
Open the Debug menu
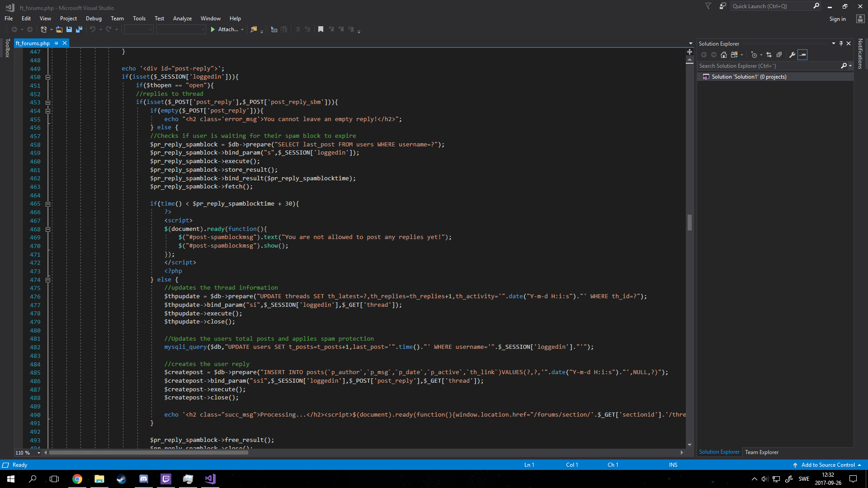94,19
